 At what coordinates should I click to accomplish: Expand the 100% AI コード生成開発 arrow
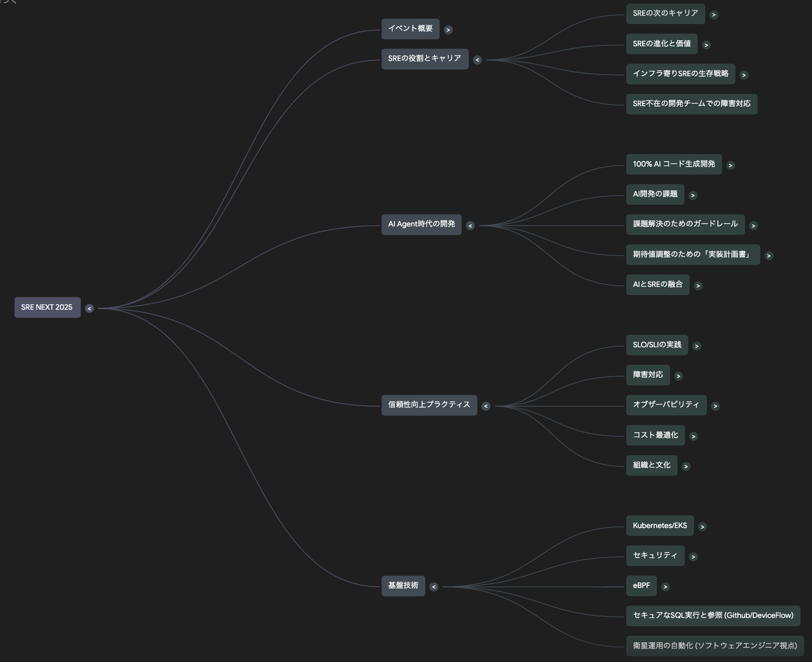pos(730,165)
